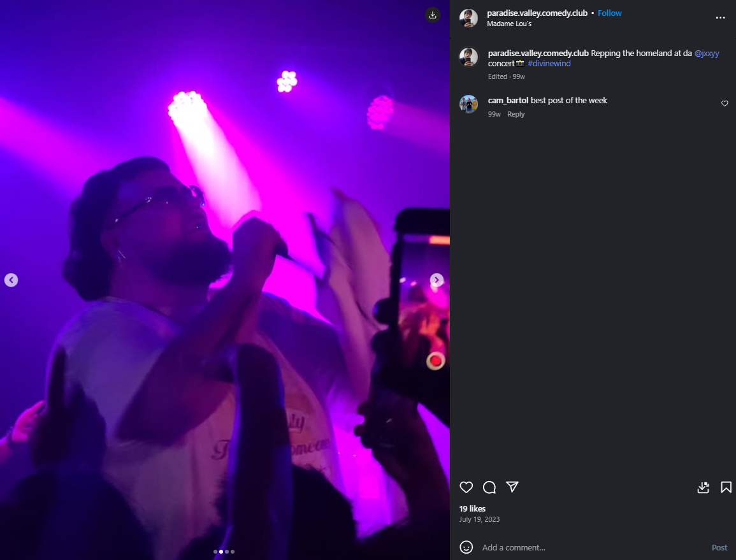Open the @jxxyy mention link

(x=707, y=53)
